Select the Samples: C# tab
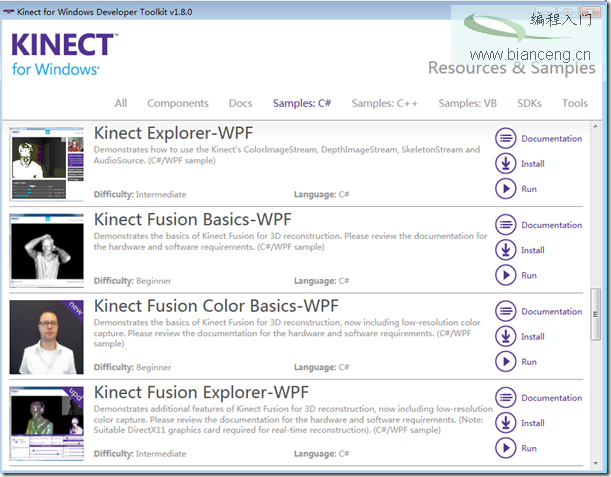This screenshot has height=477, width=611. click(x=302, y=103)
